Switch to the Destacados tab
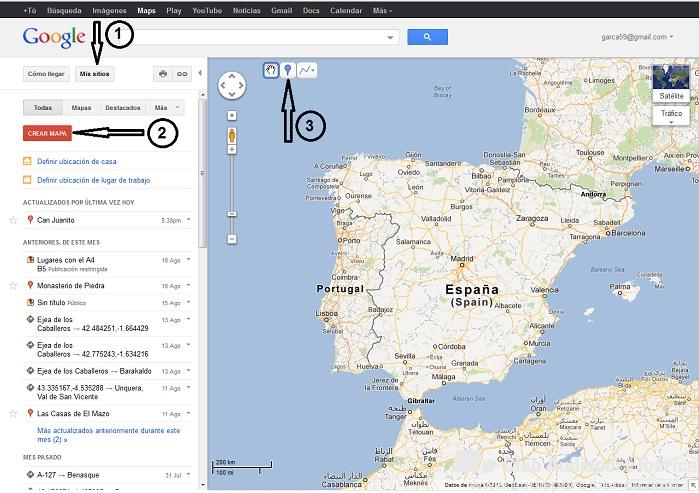 point(123,107)
